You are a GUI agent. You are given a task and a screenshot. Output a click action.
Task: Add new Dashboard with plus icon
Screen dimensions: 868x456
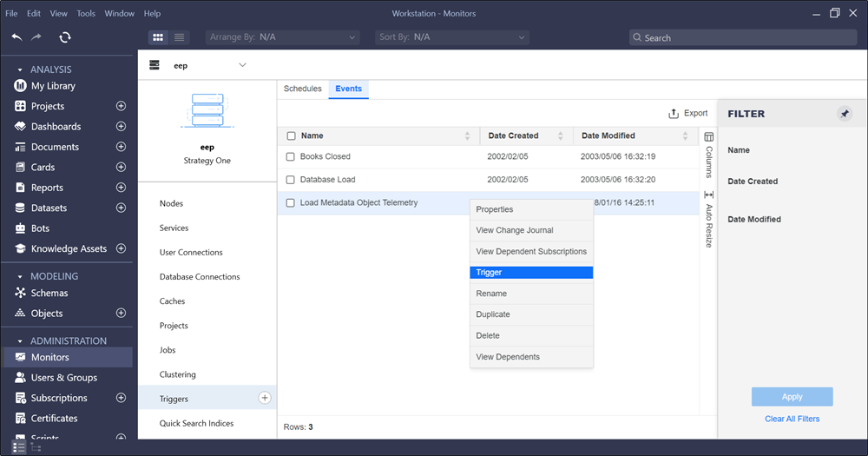click(x=121, y=127)
